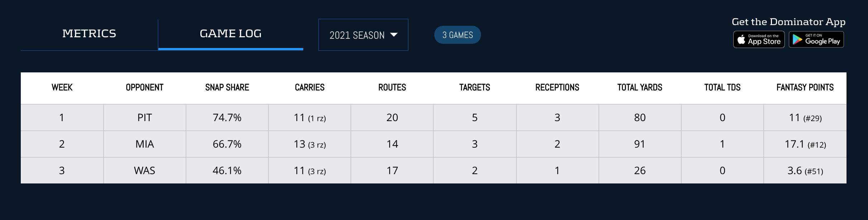Select the Routes column header

[x=392, y=87]
